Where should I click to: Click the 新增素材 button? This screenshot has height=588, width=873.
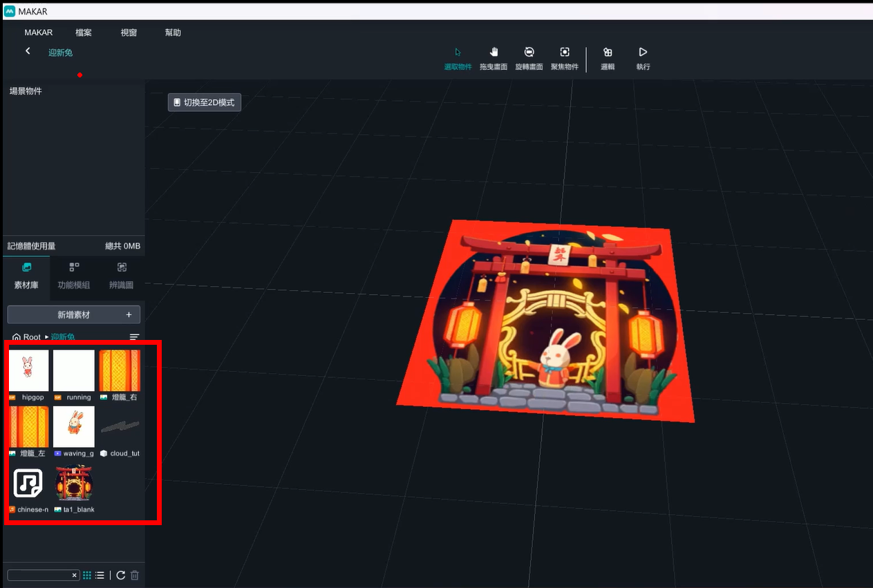(74, 314)
